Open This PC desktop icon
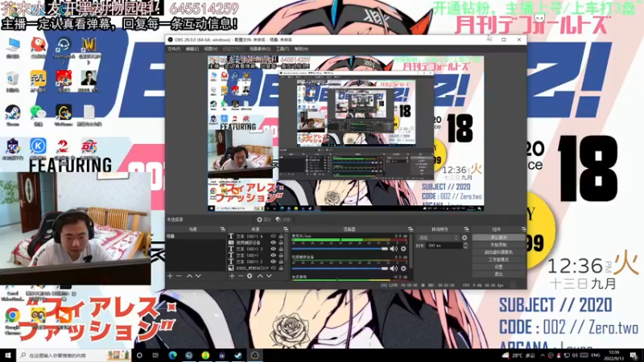Image resolution: width=644 pixels, height=362 pixels. [x=13, y=47]
